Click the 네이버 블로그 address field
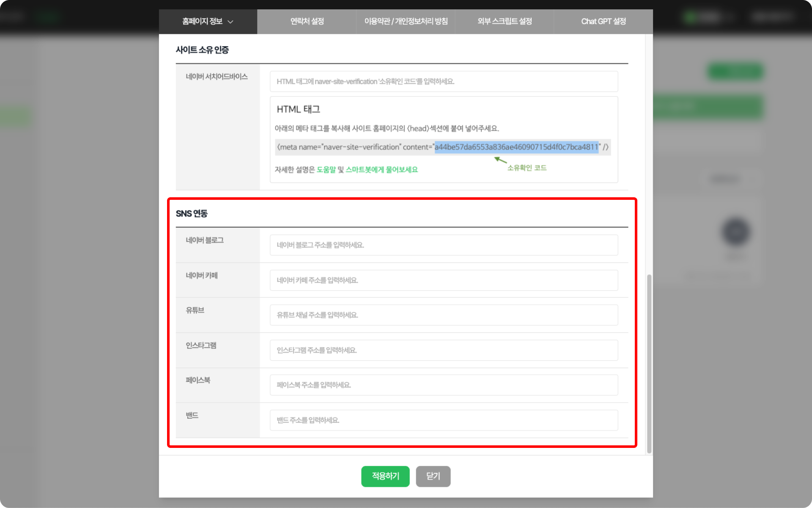The height and width of the screenshot is (508, 812). pyautogui.click(x=444, y=245)
